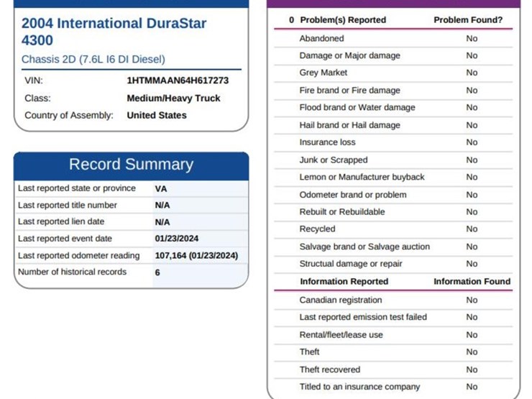
Task: Select the Canadian registration row label
Action: click(x=340, y=300)
